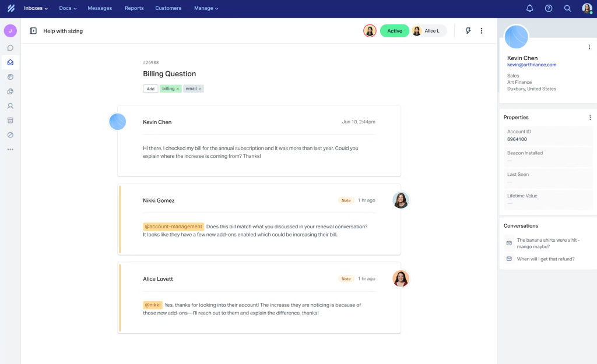Open the Manage dropdown menu

click(x=206, y=8)
